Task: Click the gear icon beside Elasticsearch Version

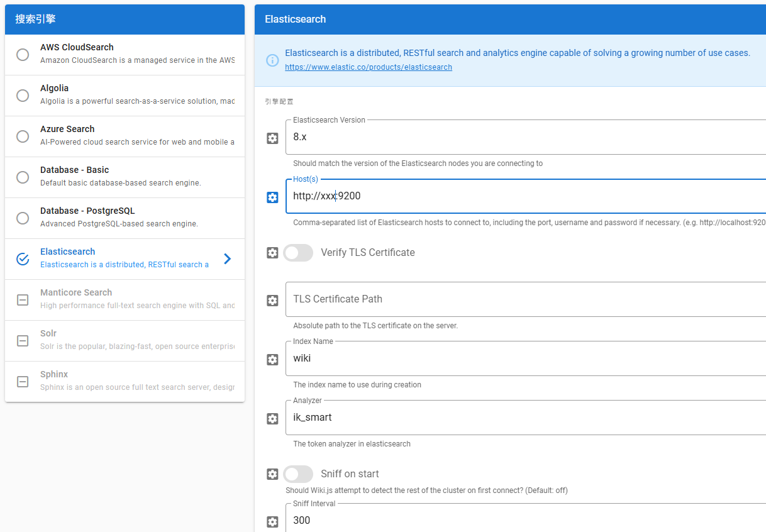Action: [272, 138]
